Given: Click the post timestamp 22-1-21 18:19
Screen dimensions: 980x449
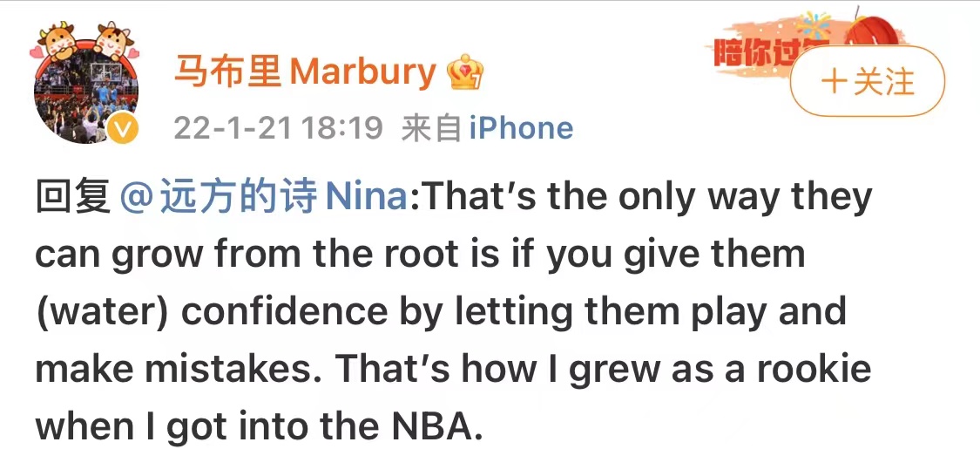Looking at the screenshot, I should 278,128.
